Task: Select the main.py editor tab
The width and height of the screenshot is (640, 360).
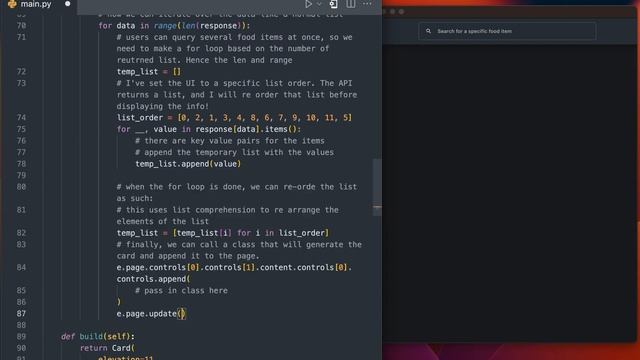Action: 39,4
